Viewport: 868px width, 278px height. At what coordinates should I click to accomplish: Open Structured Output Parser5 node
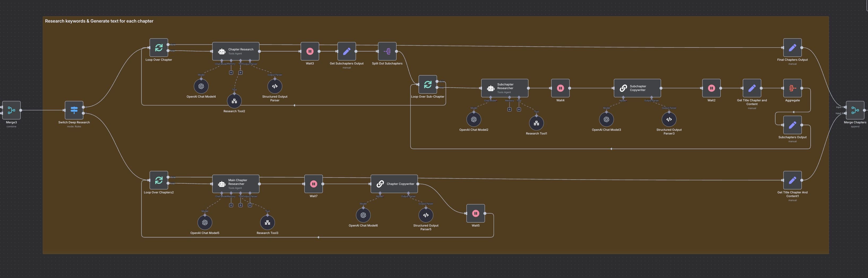click(426, 215)
